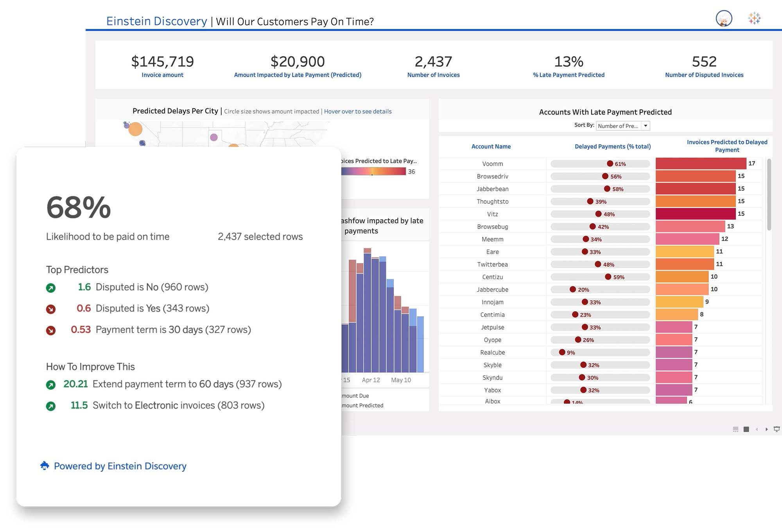Click the back navigation arrow bottom right

pyautogui.click(x=757, y=429)
